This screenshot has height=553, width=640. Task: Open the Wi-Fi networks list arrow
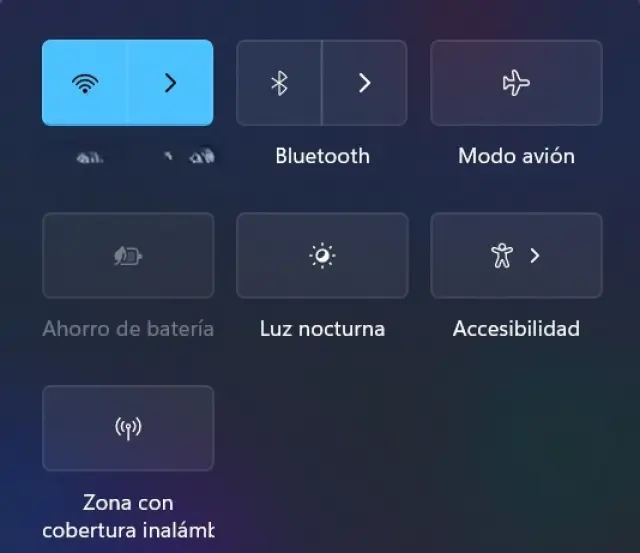(x=170, y=83)
